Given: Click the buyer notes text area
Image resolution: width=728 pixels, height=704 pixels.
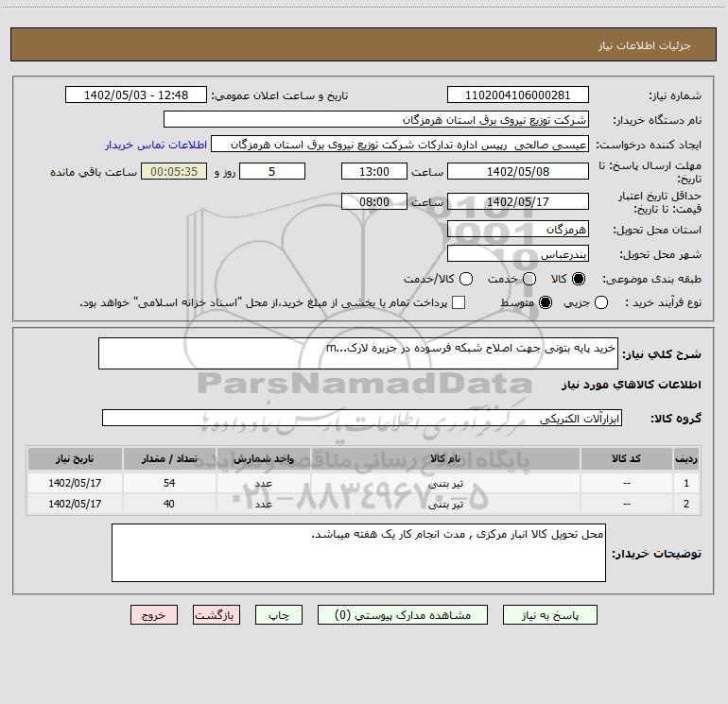Looking at the screenshot, I should (x=358, y=553).
